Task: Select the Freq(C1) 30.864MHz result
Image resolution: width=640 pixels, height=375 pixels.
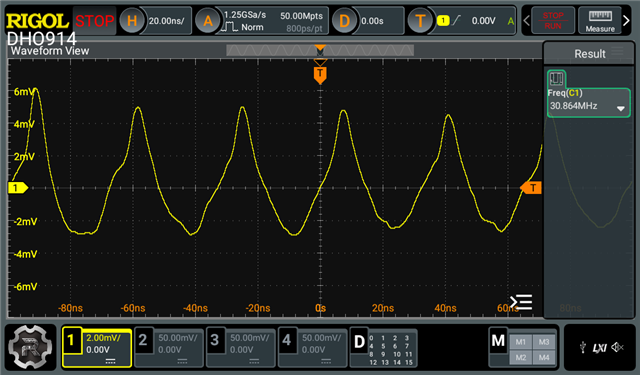Action: click(588, 102)
